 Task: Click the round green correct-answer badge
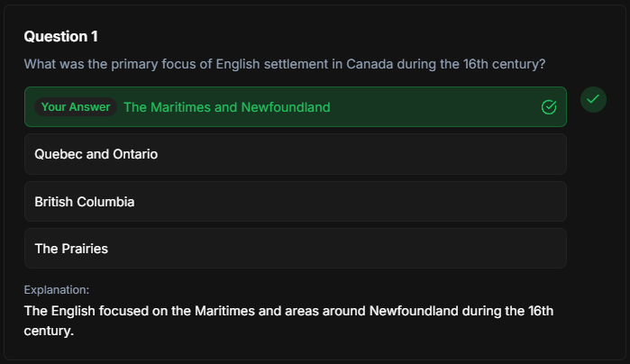tap(593, 99)
